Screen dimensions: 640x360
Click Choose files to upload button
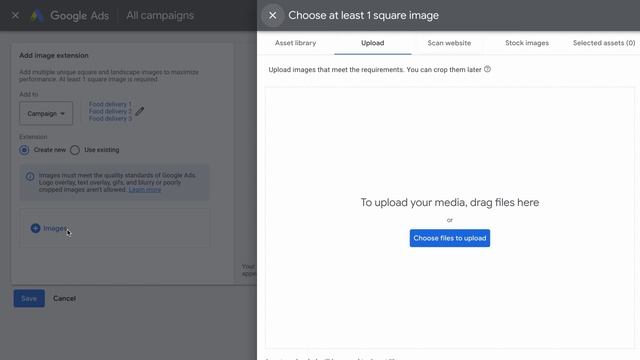tap(450, 238)
